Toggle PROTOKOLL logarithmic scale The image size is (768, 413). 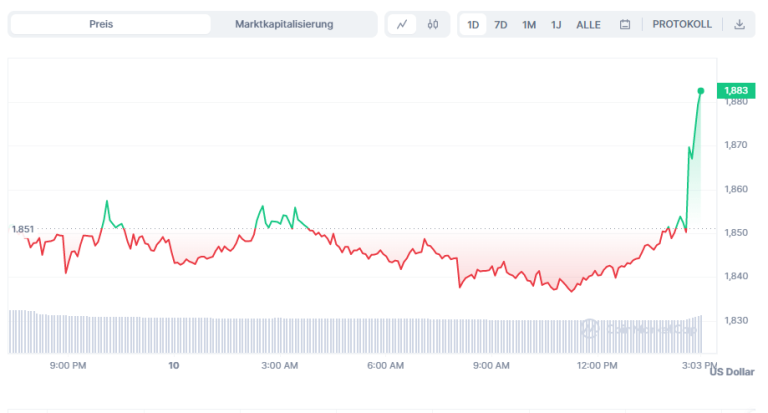(x=682, y=24)
